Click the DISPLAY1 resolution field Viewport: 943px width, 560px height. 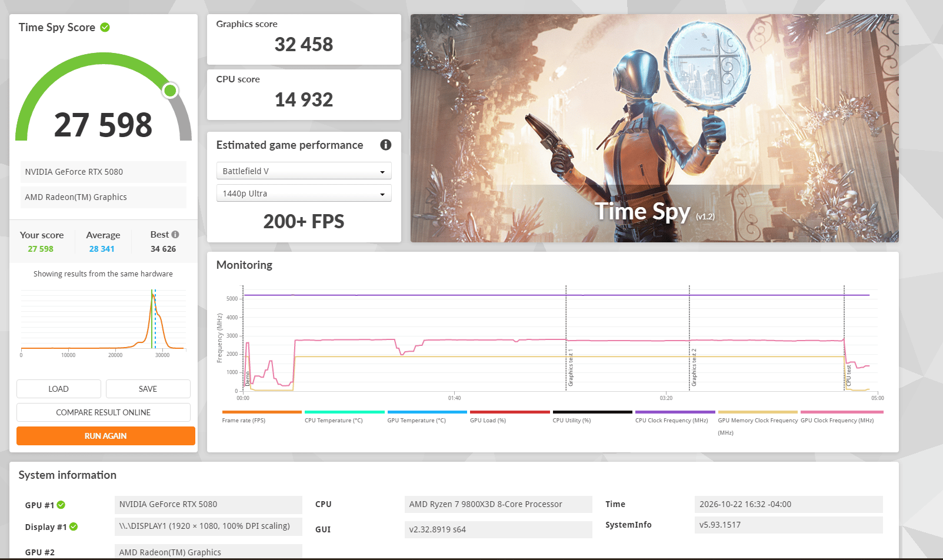point(208,526)
